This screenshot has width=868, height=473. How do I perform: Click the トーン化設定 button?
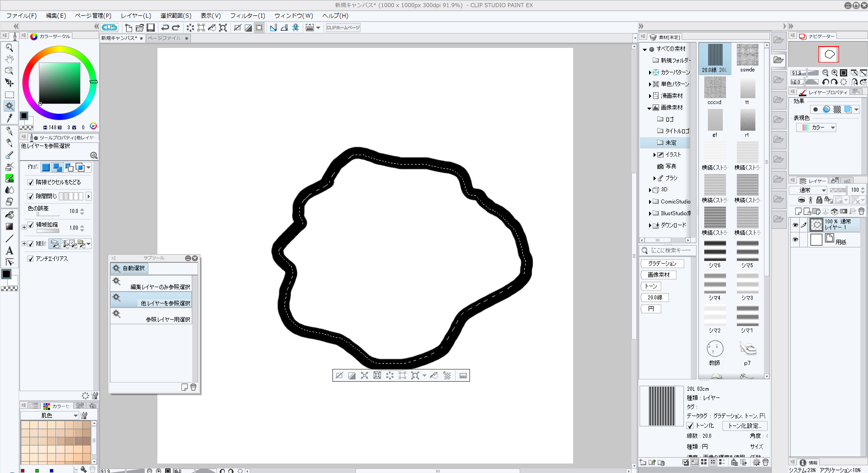745,426
